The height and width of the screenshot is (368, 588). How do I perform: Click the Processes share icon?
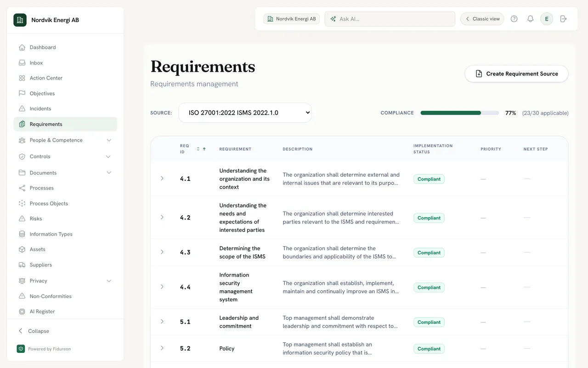22,188
